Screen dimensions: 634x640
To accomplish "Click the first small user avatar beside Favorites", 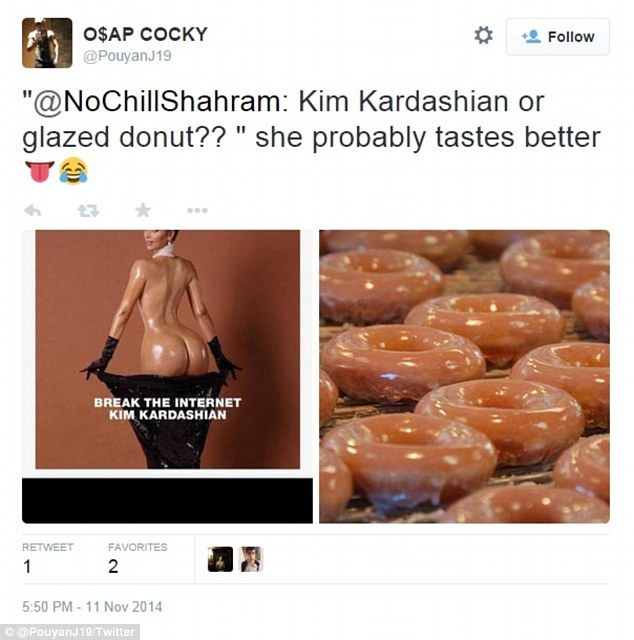I will 220,559.
